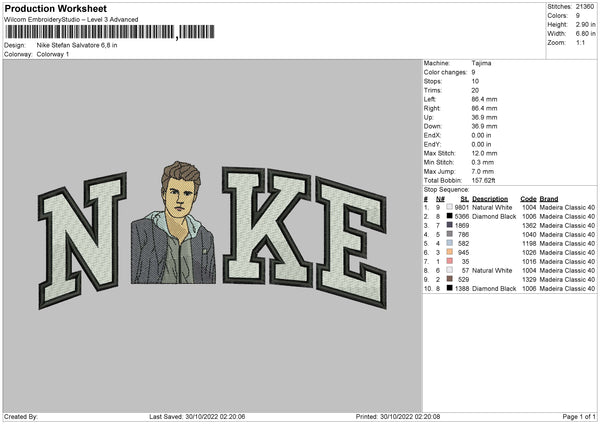
Task: Click the embroidered letter N
Action: point(82,240)
